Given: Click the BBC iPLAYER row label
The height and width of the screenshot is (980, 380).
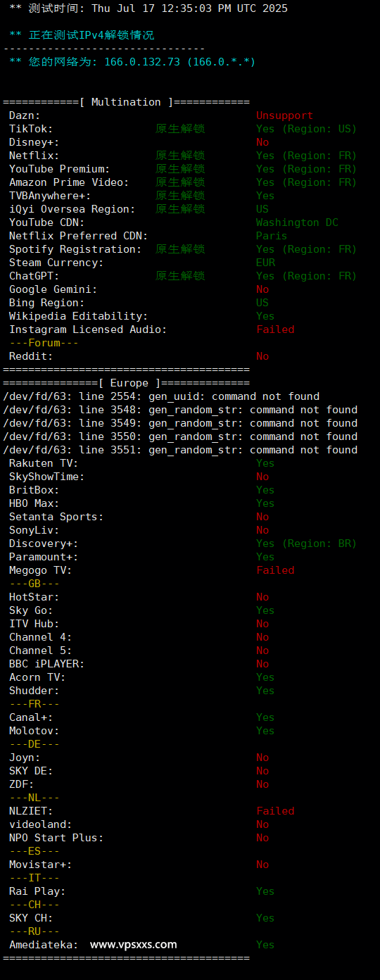Looking at the screenshot, I should (46, 664).
